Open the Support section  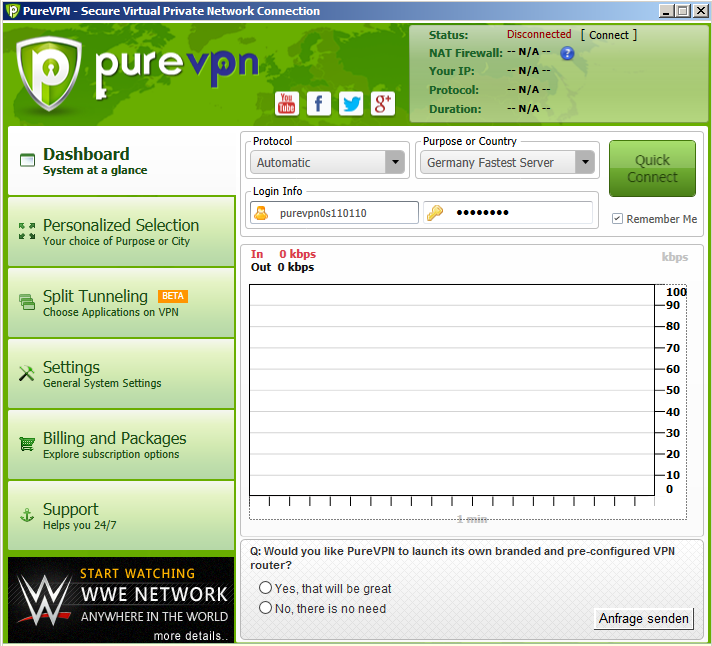click(122, 516)
